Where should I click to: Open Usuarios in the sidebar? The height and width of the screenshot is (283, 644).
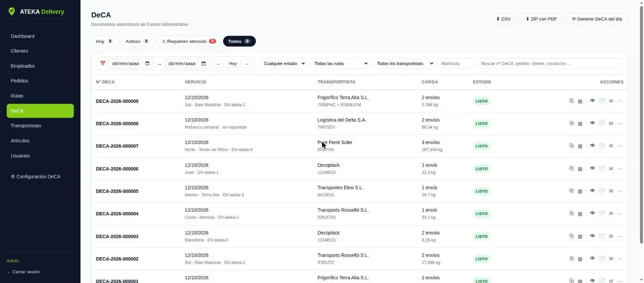[40, 156]
